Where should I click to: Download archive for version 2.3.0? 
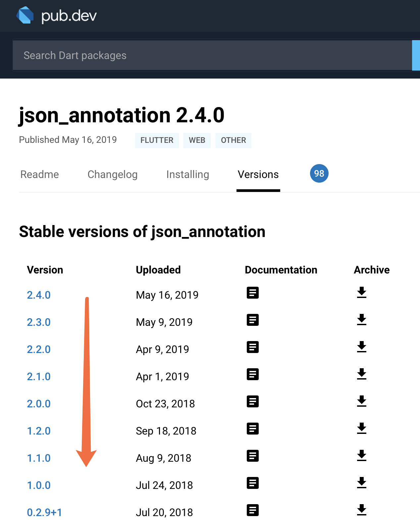pyautogui.click(x=361, y=320)
